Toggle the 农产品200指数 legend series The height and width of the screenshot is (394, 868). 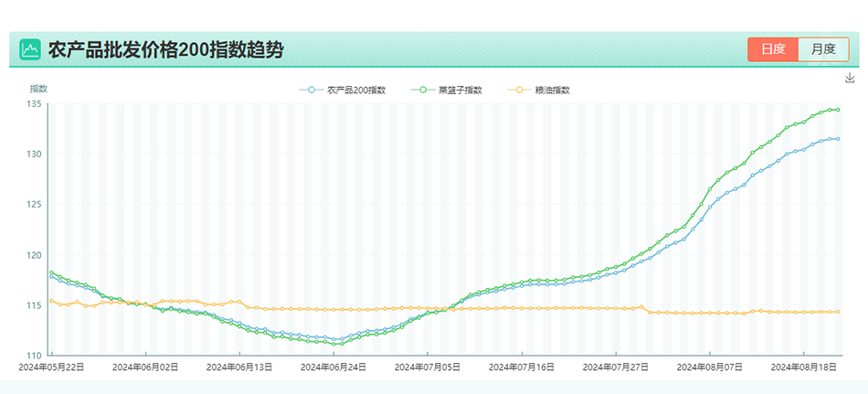tap(343, 90)
